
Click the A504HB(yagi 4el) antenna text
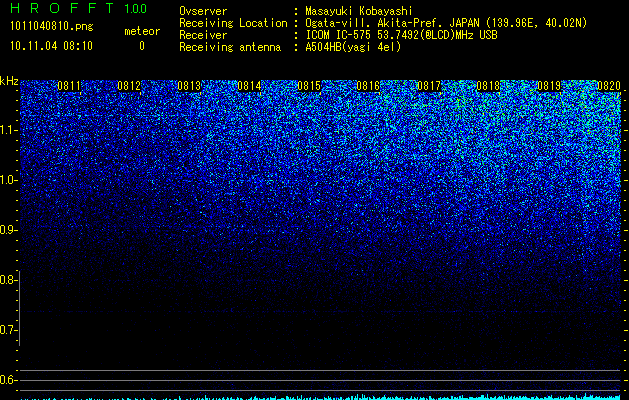(x=353, y=47)
